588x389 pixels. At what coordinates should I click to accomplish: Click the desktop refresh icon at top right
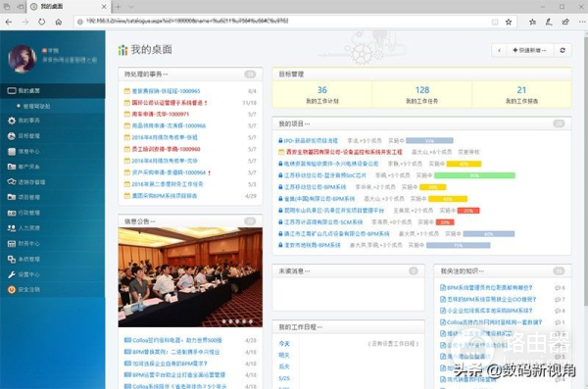(x=563, y=50)
